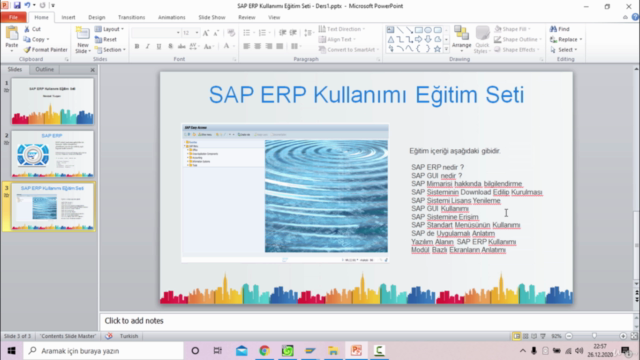Select slide 2 thumbnail SAP ERP

tap(52, 154)
